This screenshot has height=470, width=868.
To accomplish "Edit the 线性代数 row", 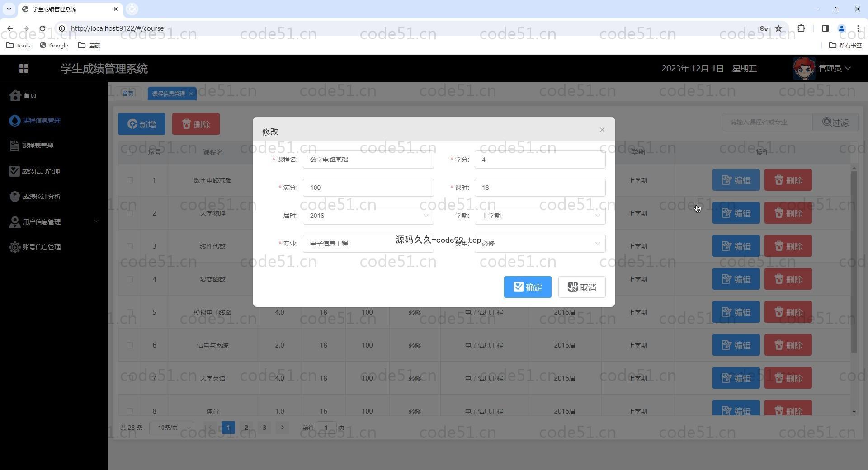I will click(x=736, y=246).
